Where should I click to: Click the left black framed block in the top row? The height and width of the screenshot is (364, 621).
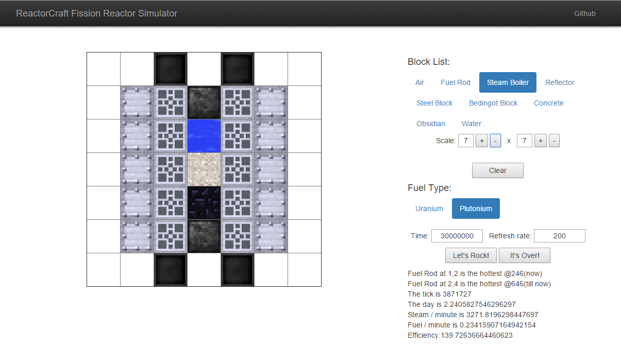171,69
